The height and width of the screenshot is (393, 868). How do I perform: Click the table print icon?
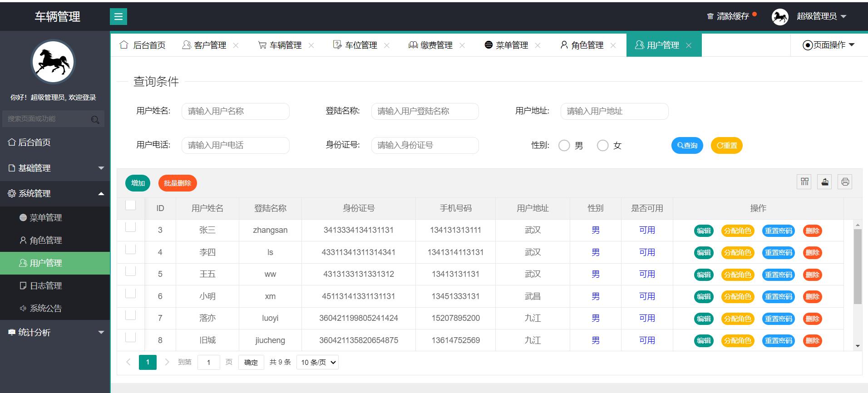coord(845,182)
